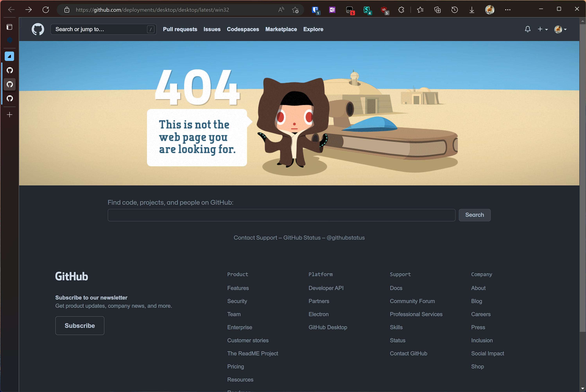The height and width of the screenshot is (392, 586).
Task: Switch to the first GitHub vertical tab
Action: [x=10, y=70]
